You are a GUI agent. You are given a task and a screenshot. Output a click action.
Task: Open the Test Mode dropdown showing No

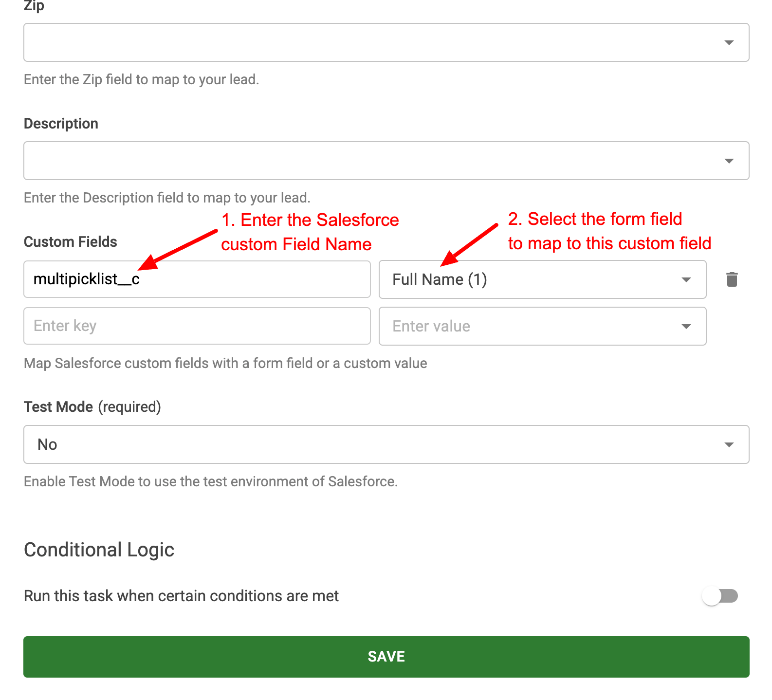pyautogui.click(x=370, y=445)
